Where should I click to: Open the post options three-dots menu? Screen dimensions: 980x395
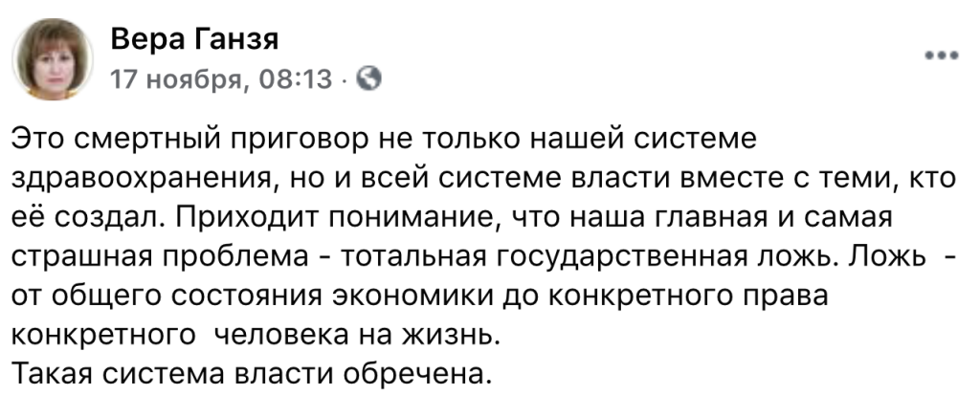[x=946, y=55]
